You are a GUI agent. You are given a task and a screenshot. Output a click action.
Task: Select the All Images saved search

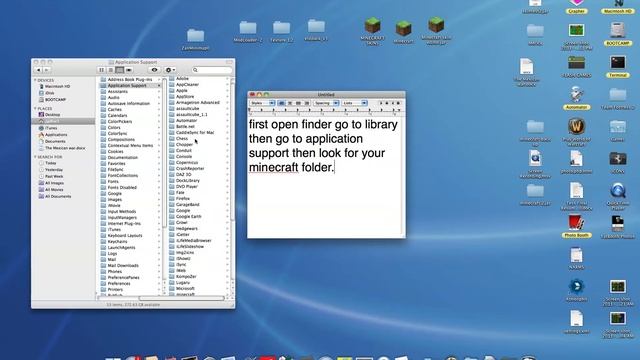tap(51, 183)
